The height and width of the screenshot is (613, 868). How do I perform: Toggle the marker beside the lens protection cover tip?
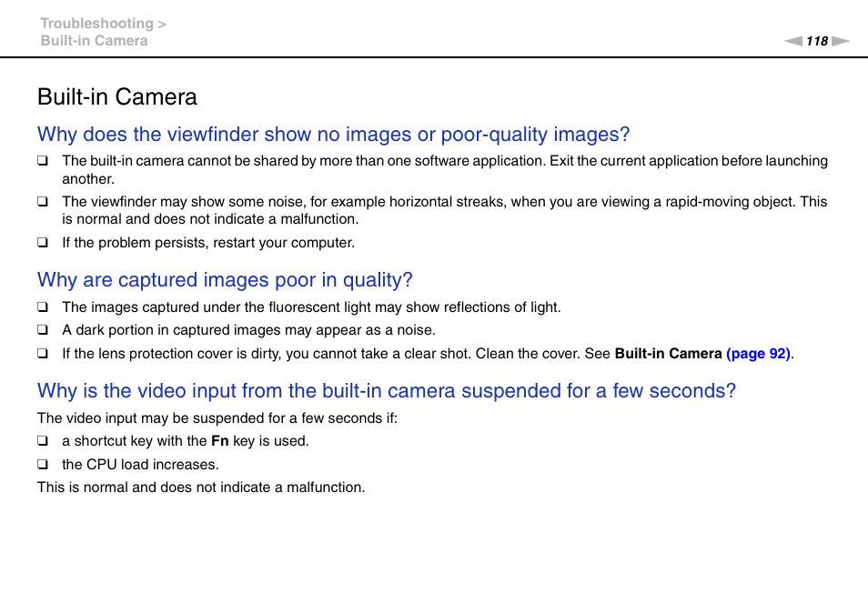point(42,353)
